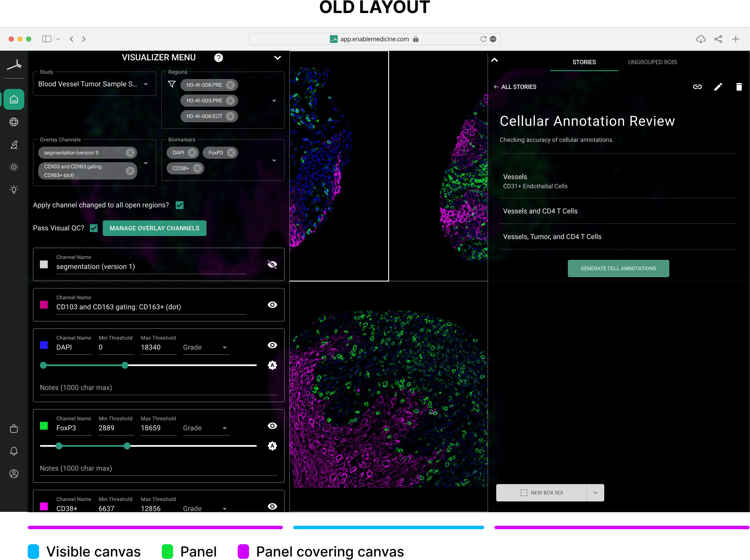Open the lightbulb icon in left sidebar
The height and width of the screenshot is (560, 750).
(14, 190)
